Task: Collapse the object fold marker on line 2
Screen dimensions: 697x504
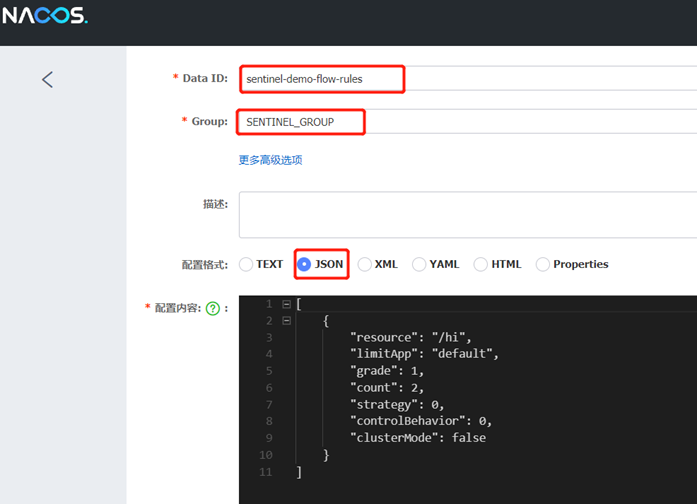Action: pos(287,320)
